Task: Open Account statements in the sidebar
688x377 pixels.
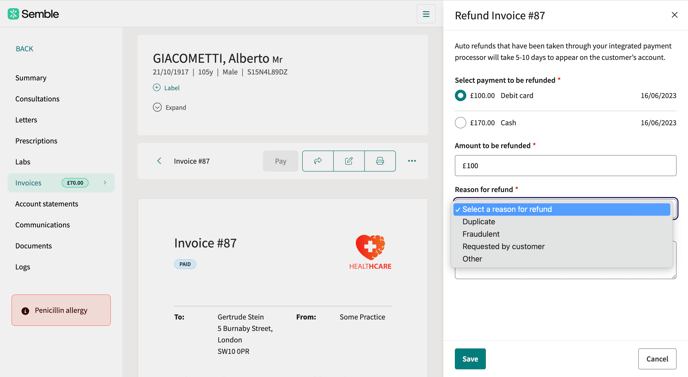Action: pyautogui.click(x=47, y=204)
